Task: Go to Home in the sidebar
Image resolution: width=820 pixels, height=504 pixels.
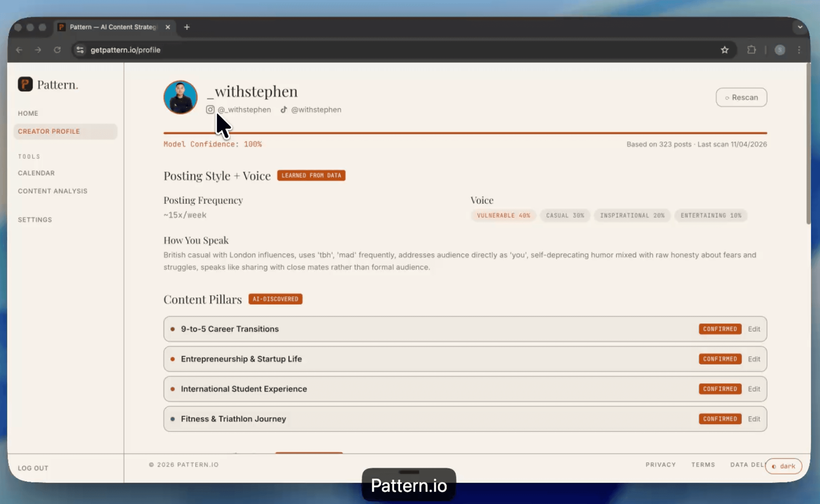Action: tap(28, 113)
